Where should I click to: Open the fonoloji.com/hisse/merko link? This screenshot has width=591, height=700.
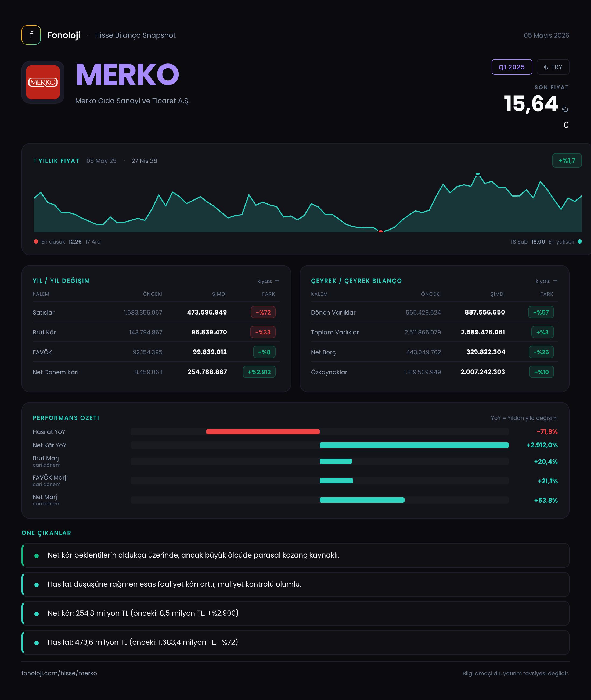59,673
